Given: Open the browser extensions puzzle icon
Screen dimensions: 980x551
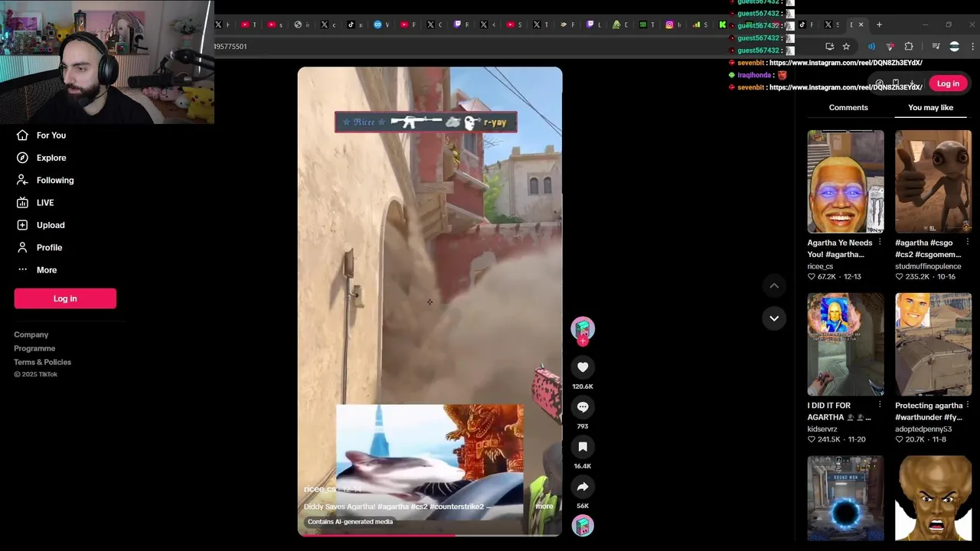Looking at the screenshot, I should click(909, 47).
